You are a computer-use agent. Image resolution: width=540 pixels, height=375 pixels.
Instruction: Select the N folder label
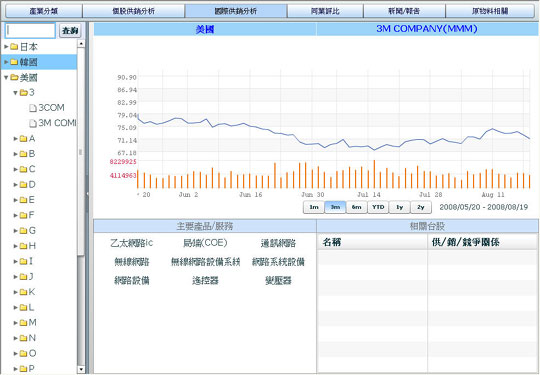[32, 338]
